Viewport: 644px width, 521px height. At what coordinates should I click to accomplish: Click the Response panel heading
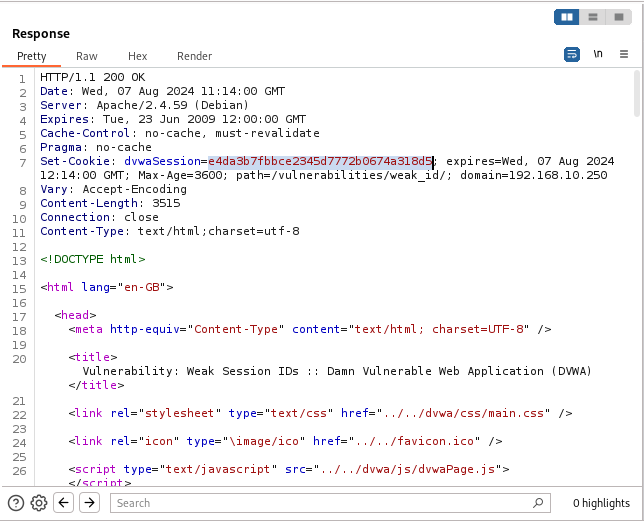pos(41,34)
